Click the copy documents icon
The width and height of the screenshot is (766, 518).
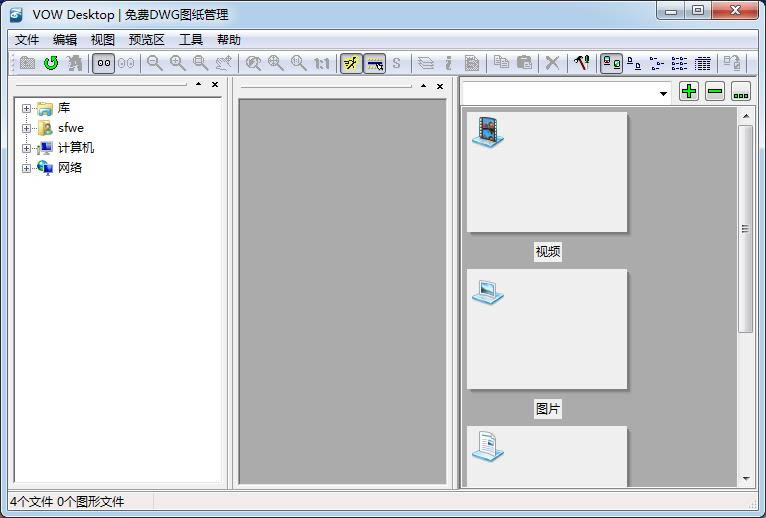501,63
